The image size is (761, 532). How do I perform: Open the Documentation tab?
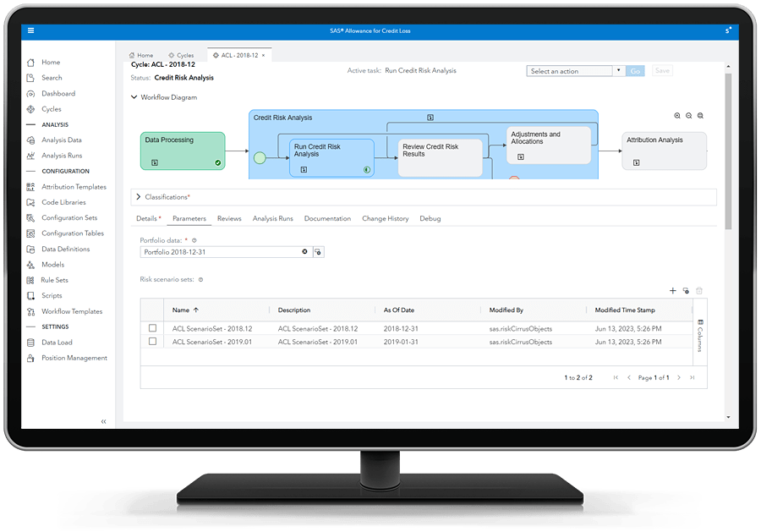327,218
